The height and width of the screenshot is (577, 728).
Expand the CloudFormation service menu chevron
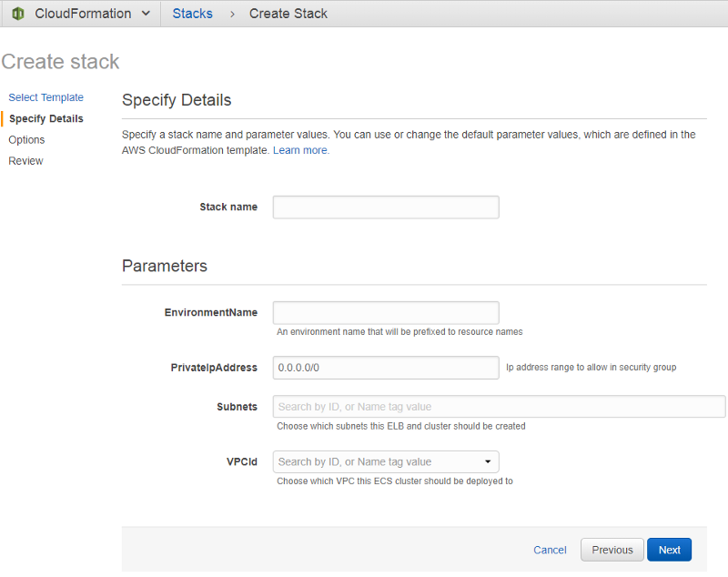tap(146, 14)
